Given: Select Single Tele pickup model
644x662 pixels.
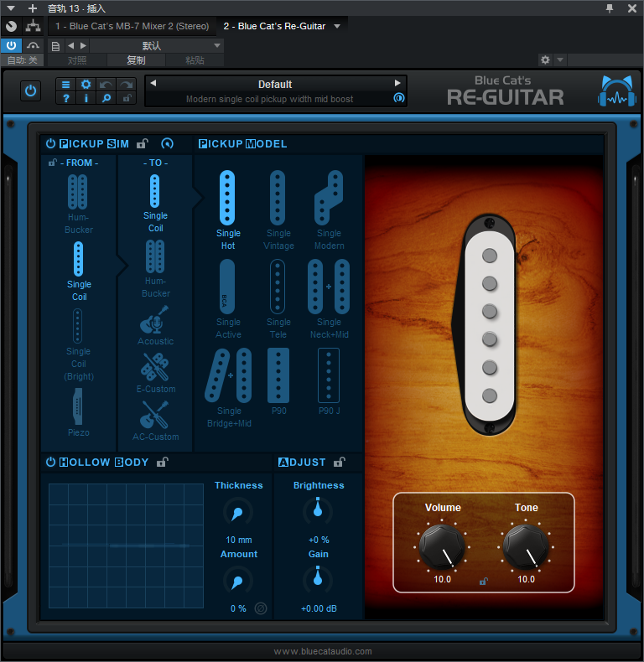Looking at the screenshot, I should (x=278, y=299).
